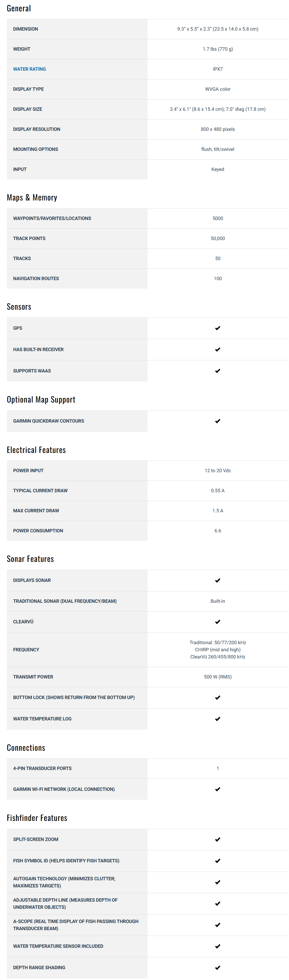Viewport: 289px width, 980px height.
Task: Click the Displays Sonar checkmark icon
Action: click(217, 580)
